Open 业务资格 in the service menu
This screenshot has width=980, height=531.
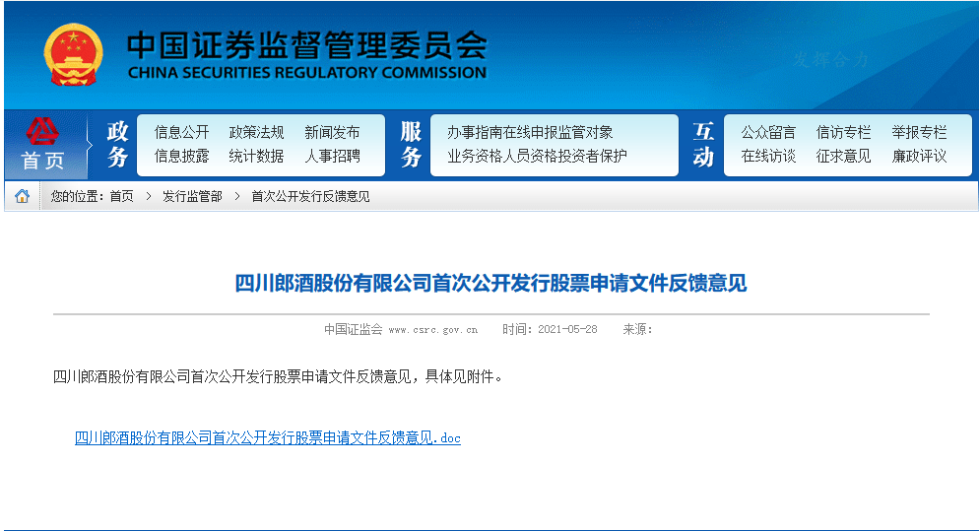pyautogui.click(x=475, y=156)
